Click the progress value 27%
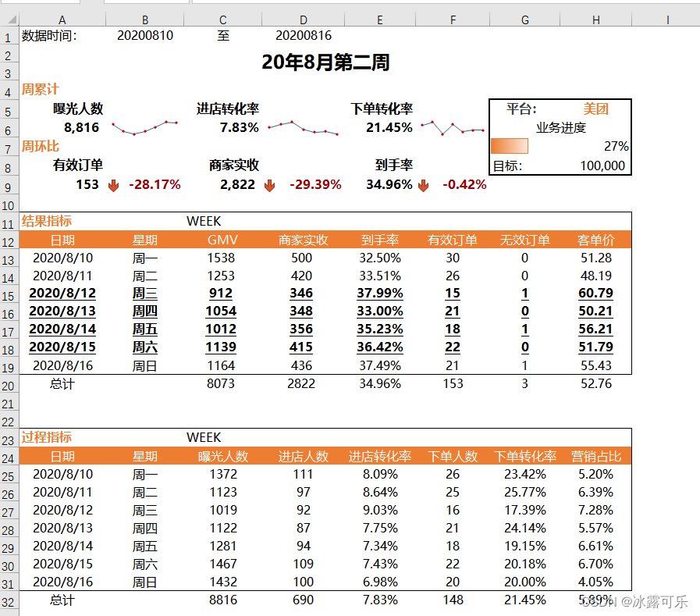 click(x=616, y=146)
